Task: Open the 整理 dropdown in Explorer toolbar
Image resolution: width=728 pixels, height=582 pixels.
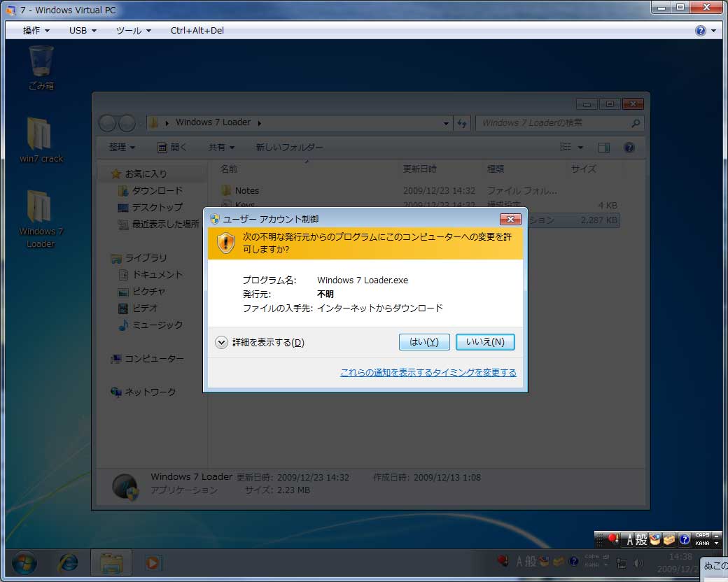Action: (122, 148)
